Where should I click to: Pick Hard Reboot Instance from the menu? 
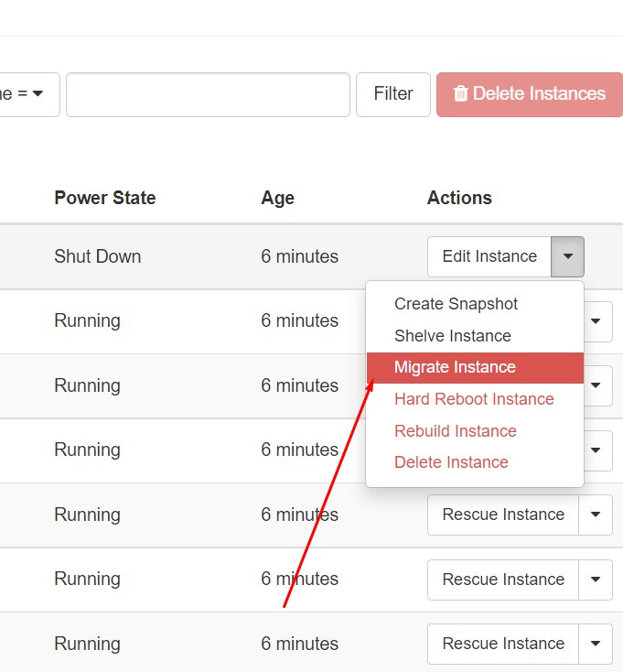[x=474, y=399]
